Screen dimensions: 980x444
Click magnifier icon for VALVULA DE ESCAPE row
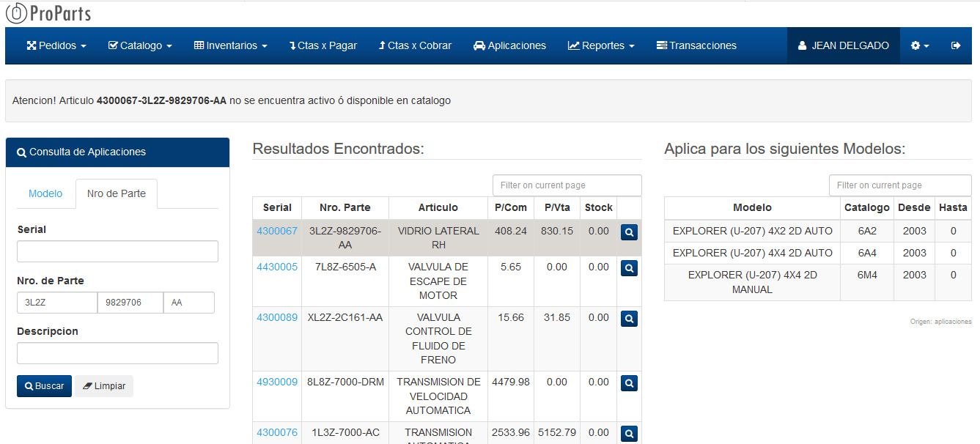point(629,269)
